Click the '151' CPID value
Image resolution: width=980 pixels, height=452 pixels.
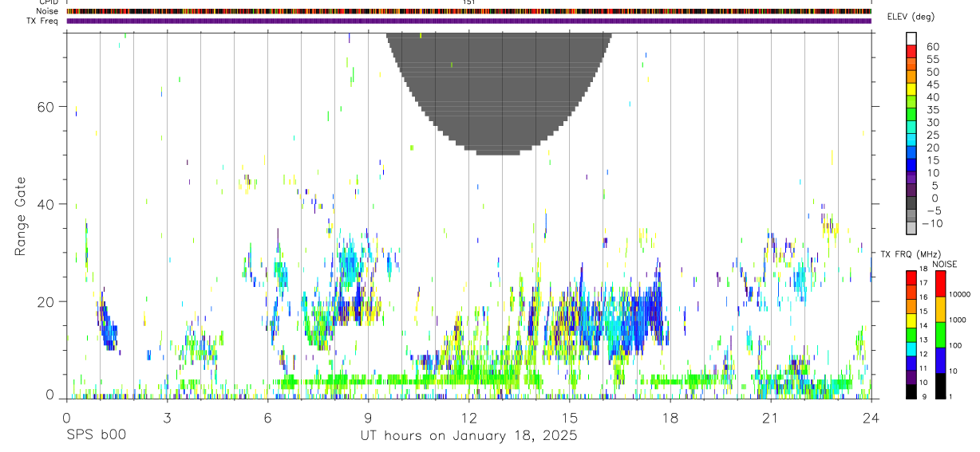click(469, 2)
